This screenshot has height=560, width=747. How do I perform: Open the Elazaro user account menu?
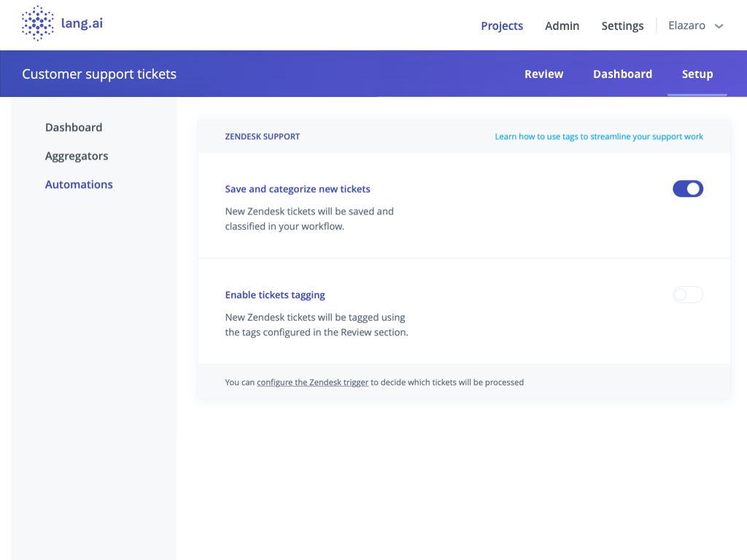click(x=686, y=26)
